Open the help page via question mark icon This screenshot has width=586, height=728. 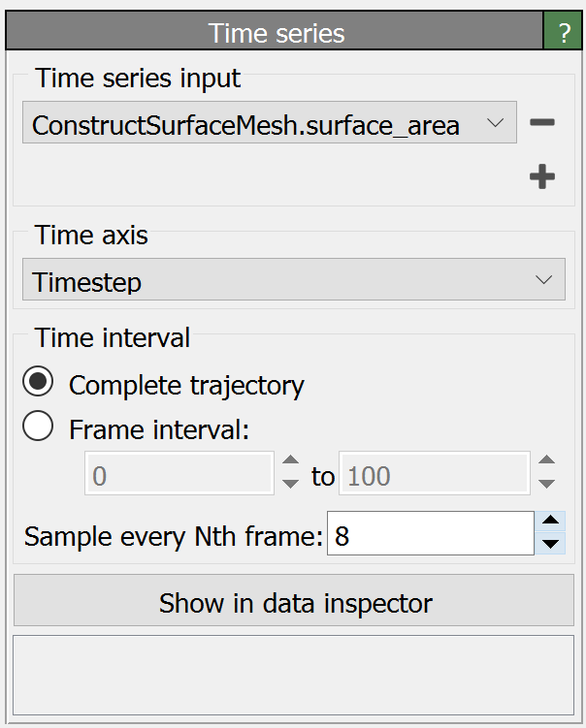pyautogui.click(x=563, y=33)
